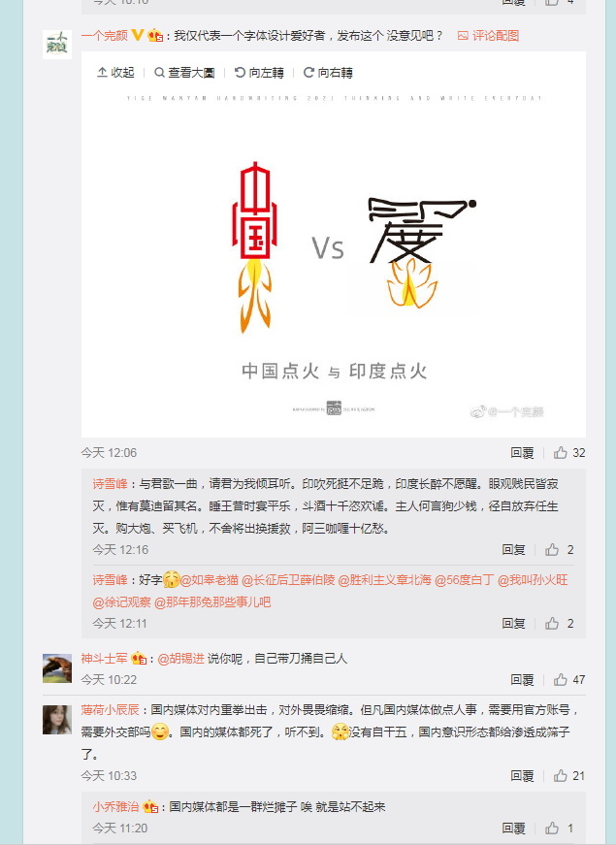The width and height of the screenshot is (616, 845).
Task: Open 一个完颜's avatar profile
Action: coord(57,45)
